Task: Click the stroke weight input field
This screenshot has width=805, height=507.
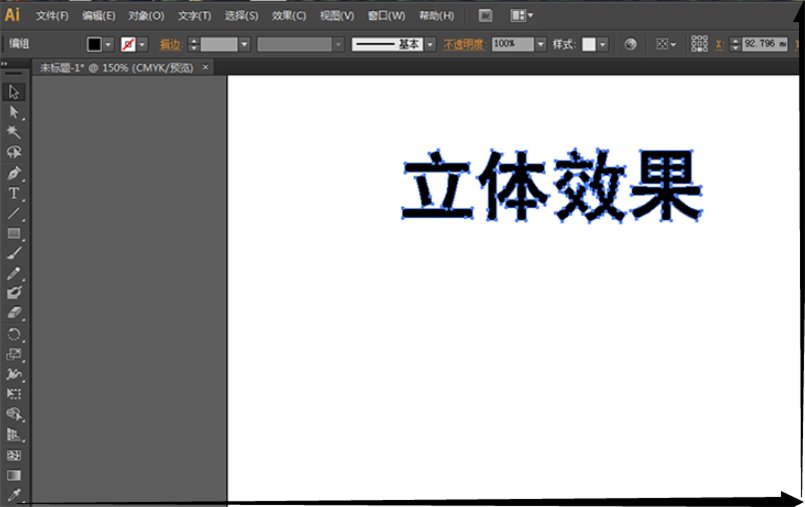Action: 219,45
